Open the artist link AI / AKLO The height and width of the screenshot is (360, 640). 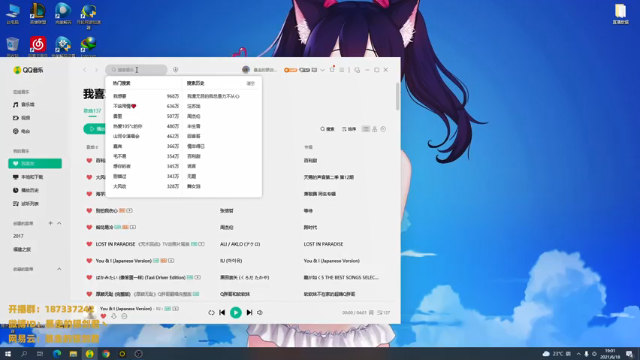tap(240, 244)
